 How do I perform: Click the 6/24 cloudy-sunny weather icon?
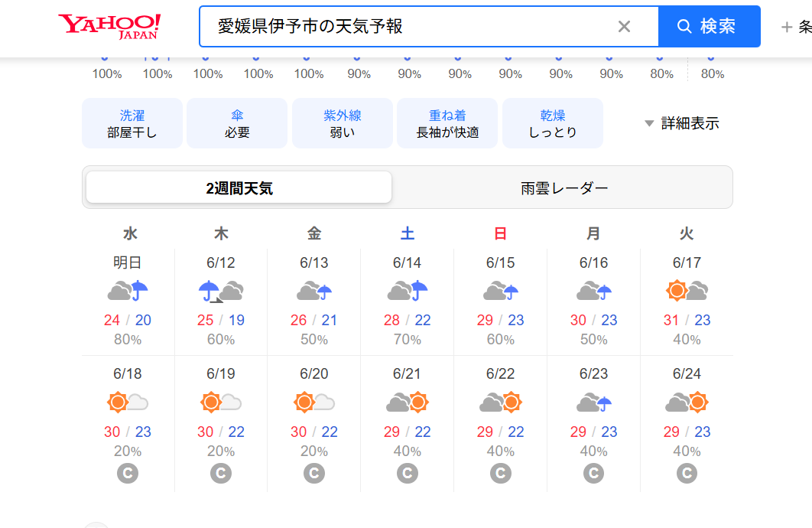[687, 402]
